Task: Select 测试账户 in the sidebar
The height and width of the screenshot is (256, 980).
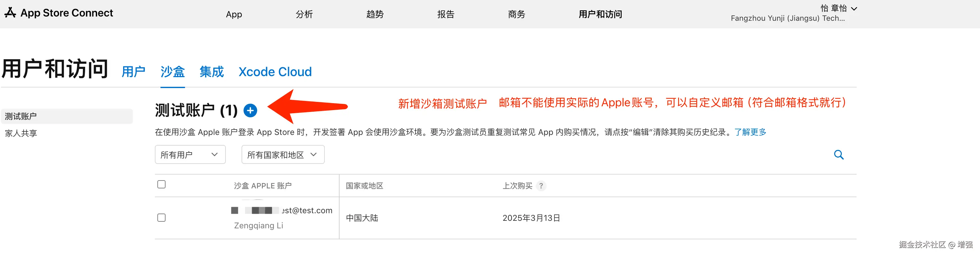Action: [67, 116]
